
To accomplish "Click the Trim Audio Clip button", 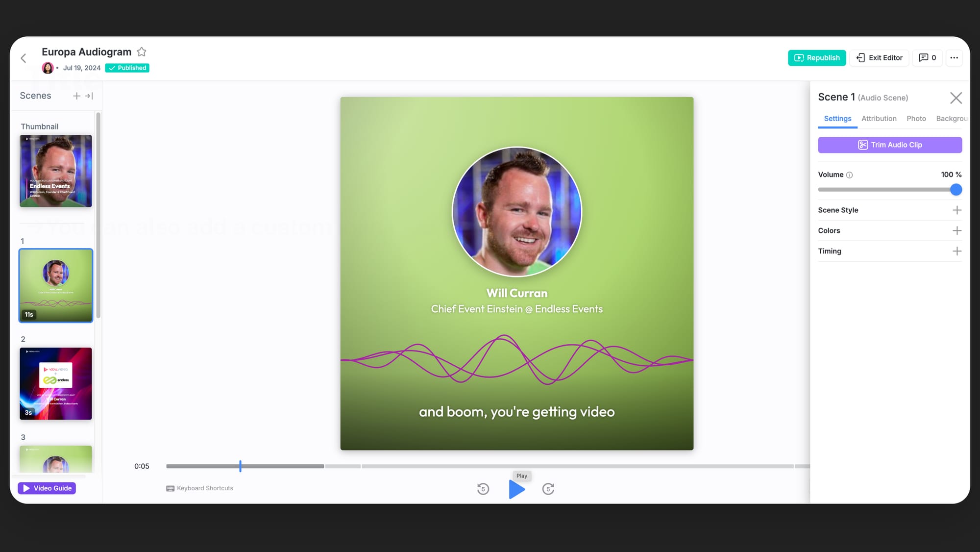I will (x=889, y=145).
